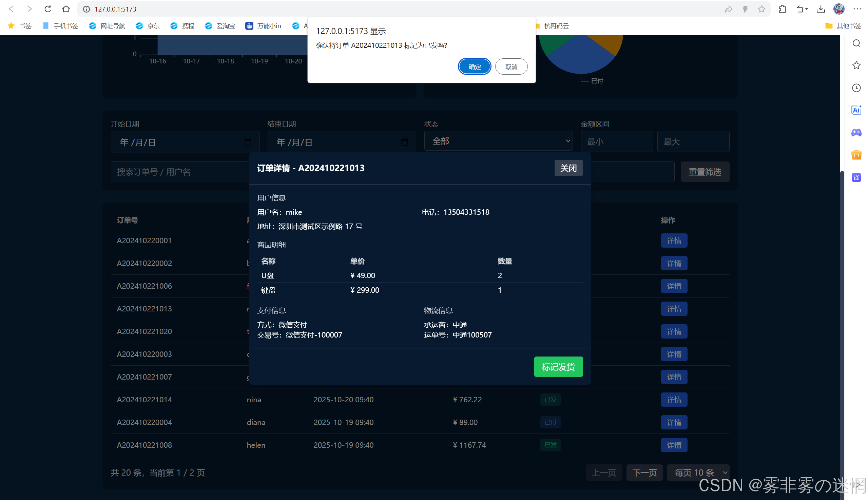
Task: Click the sidebar AI assistant icon
Action: click(856, 110)
